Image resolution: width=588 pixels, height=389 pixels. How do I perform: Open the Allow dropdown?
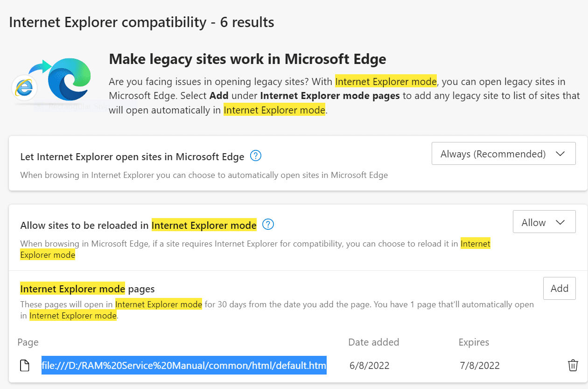pos(544,222)
